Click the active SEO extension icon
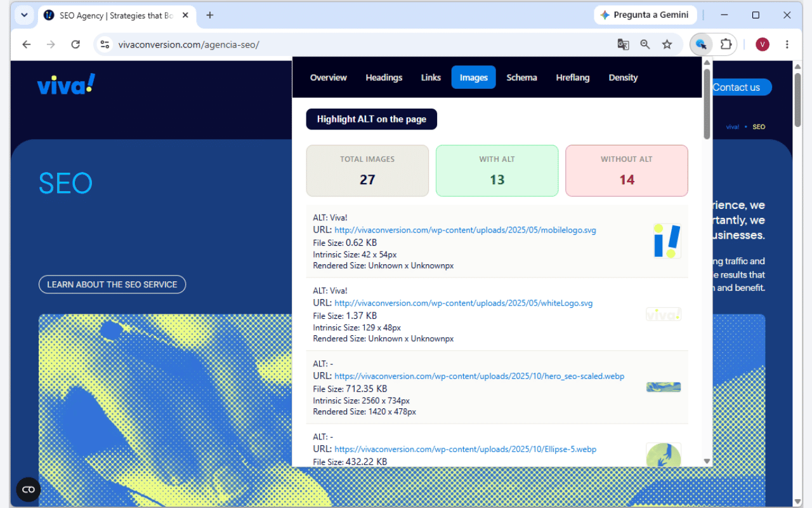This screenshot has height=508, width=812. [701, 44]
